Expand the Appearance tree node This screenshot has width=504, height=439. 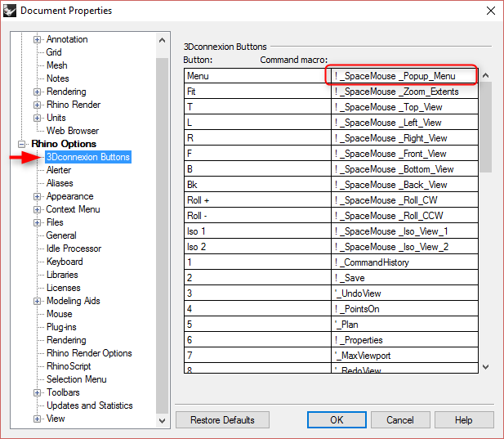pos(37,196)
